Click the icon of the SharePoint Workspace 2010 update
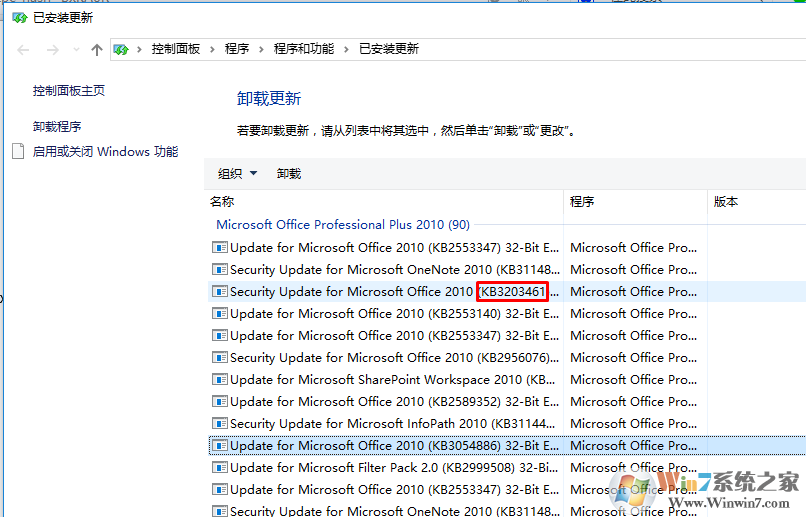 coord(219,380)
